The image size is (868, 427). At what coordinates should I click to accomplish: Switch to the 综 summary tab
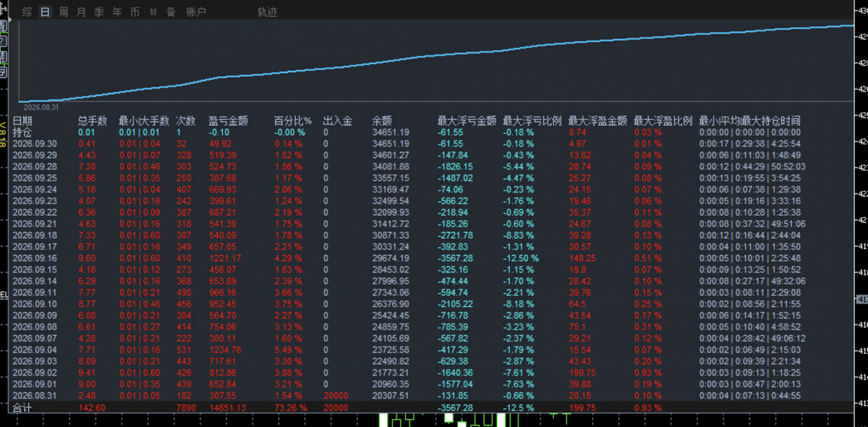27,12
